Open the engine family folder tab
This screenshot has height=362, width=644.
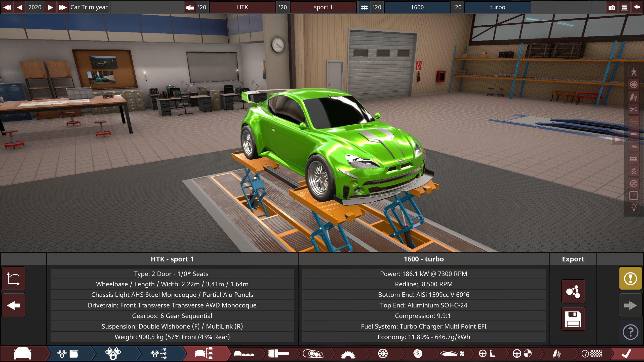(68, 354)
